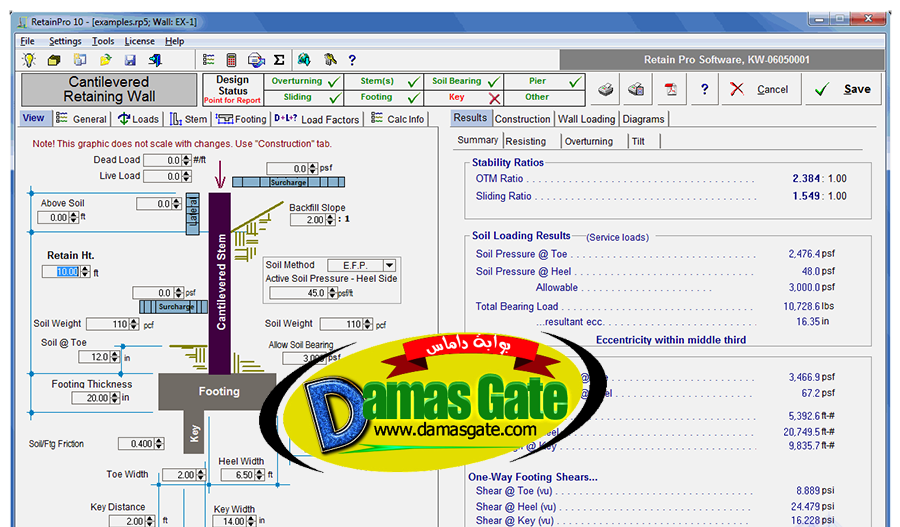Click Backfill Slope spinner arrows
The width and height of the screenshot is (900, 527).
(330, 220)
